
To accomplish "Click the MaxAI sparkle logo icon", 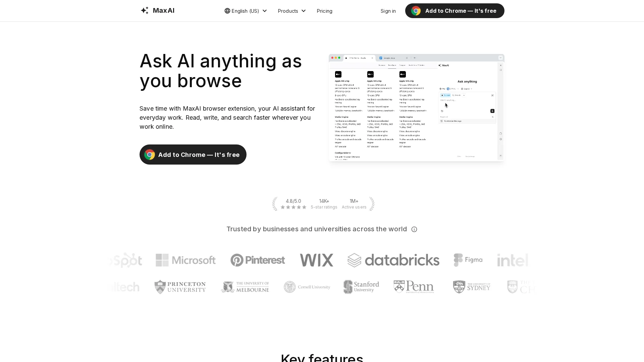I will tap(145, 10).
